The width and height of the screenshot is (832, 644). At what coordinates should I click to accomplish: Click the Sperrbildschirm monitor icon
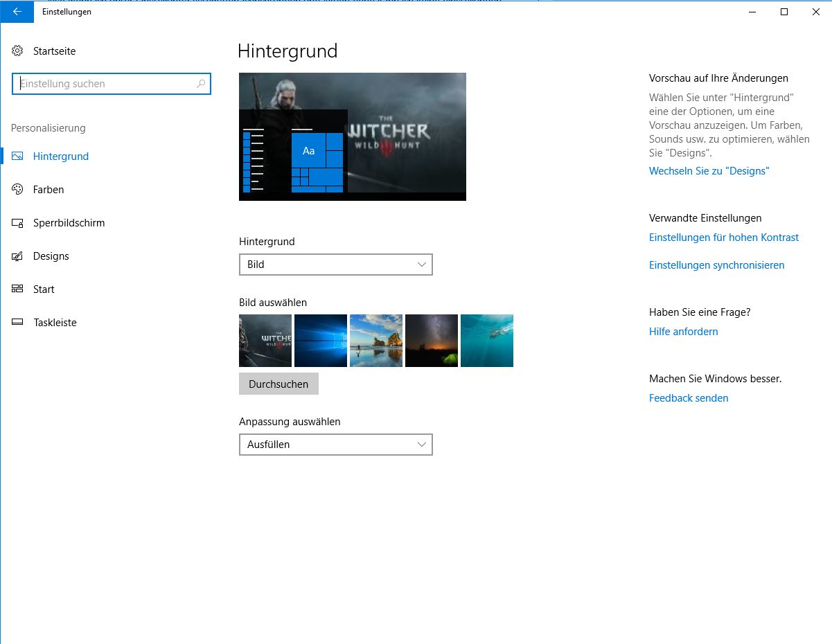[17, 223]
